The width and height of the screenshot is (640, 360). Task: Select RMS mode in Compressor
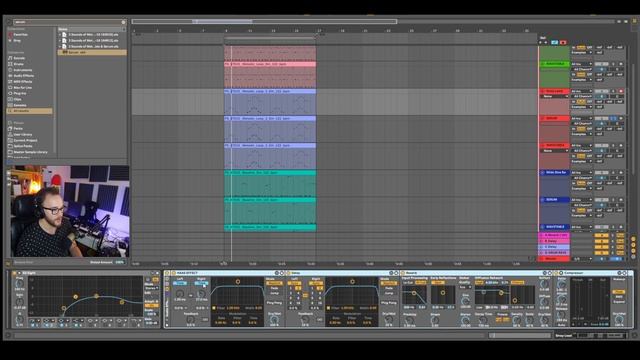pyautogui.click(x=619, y=297)
